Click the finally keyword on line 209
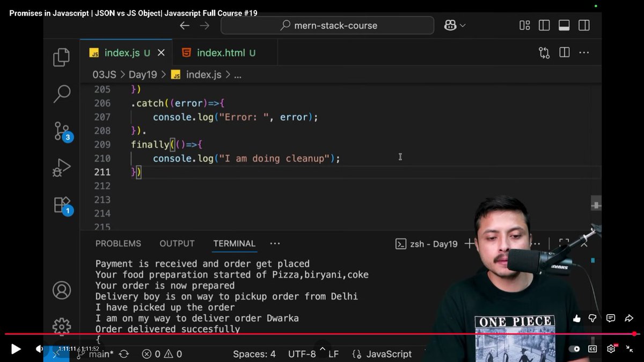Viewport: 644px width, 362px height. point(150,144)
